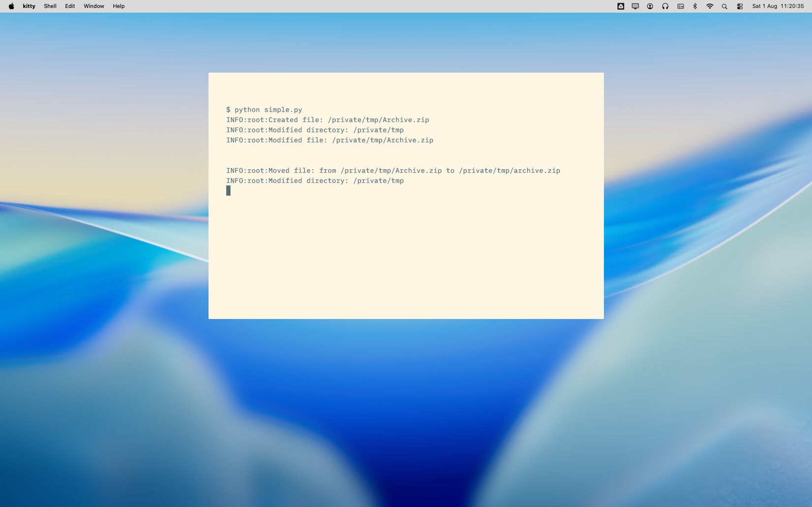Open the Wi-Fi status menu
812x507 pixels.
(x=710, y=6)
